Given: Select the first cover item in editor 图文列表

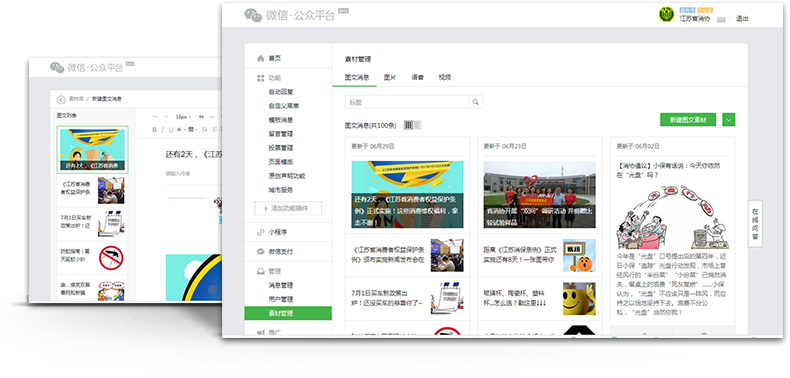Looking at the screenshot, I should (x=92, y=150).
